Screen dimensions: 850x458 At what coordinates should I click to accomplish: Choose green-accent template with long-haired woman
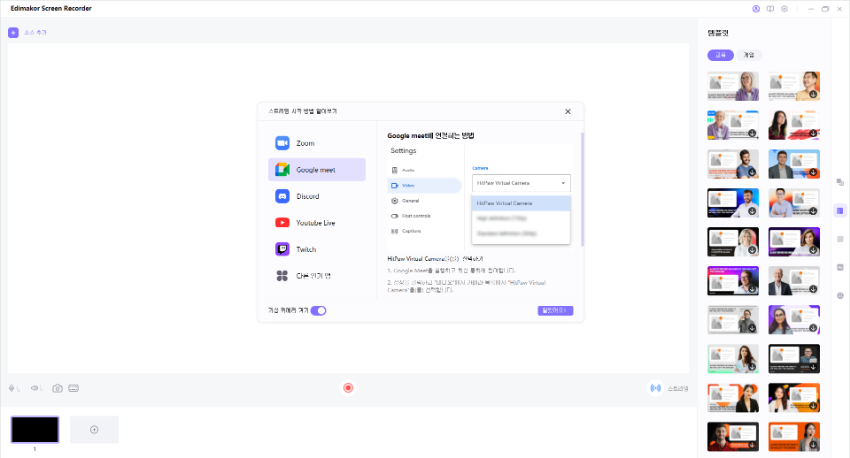click(x=733, y=359)
